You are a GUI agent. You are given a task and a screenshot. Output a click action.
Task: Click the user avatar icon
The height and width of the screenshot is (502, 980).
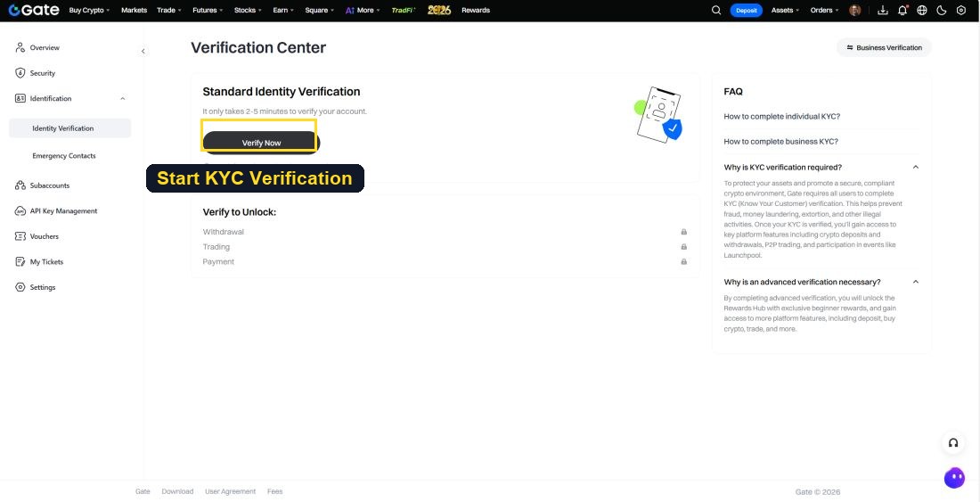[855, 10]
